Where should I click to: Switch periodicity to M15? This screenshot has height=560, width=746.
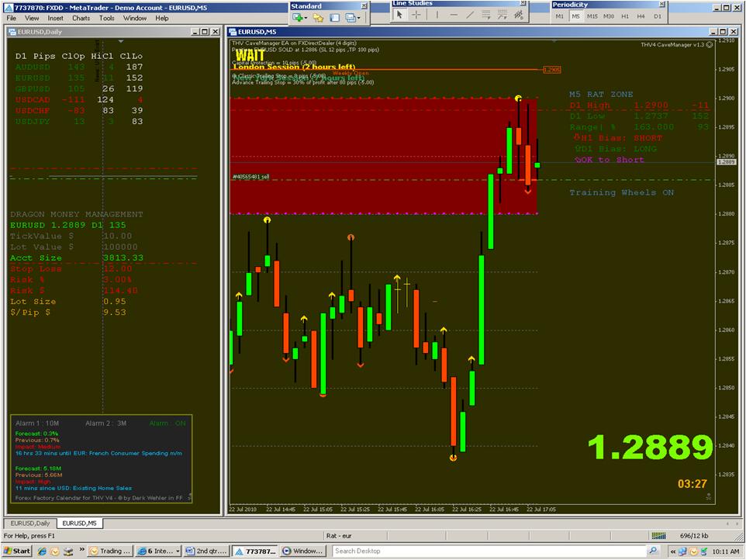coord(592,16)
